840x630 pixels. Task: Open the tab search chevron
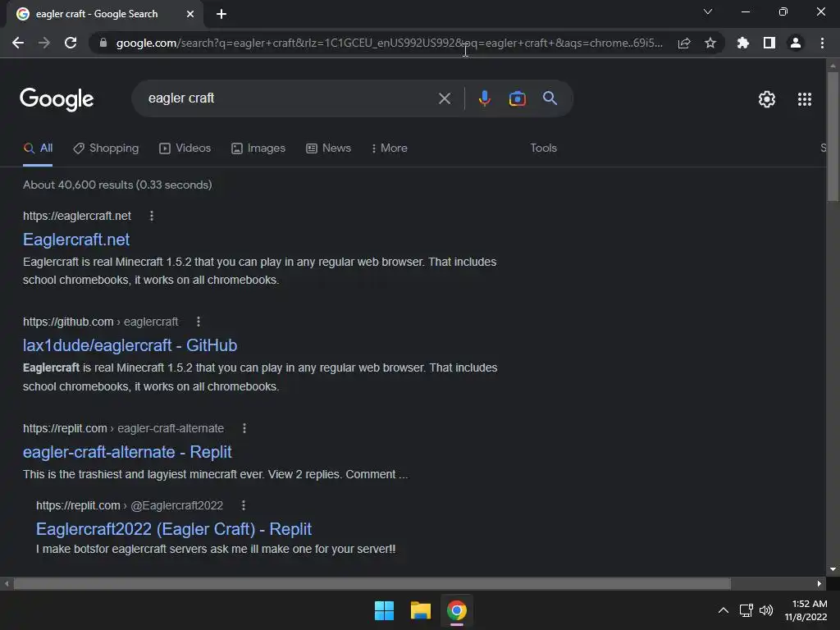pyautogui.click(x=708, y=11)
